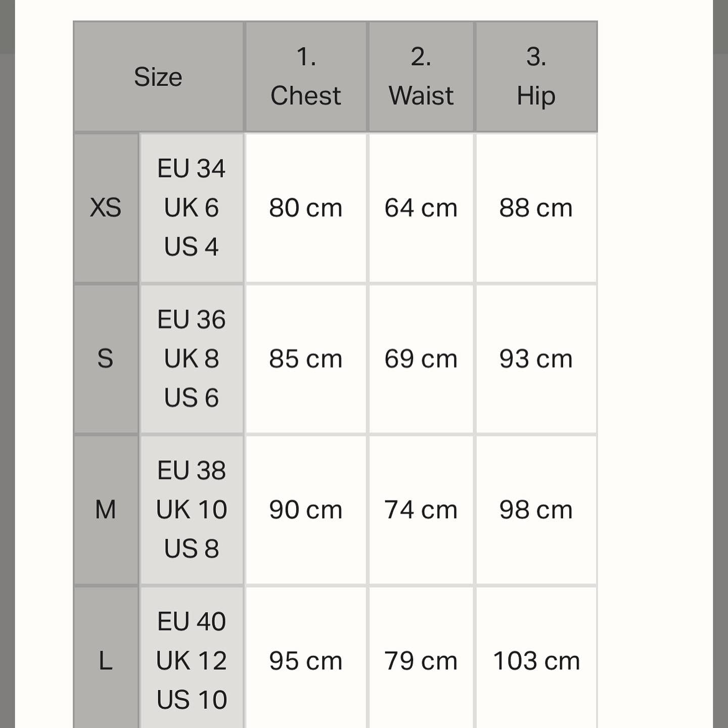The width and height of the screenshot is (728, 728).
Task: Select the 85 cm chest value
Action: click(x=306, y=359)
